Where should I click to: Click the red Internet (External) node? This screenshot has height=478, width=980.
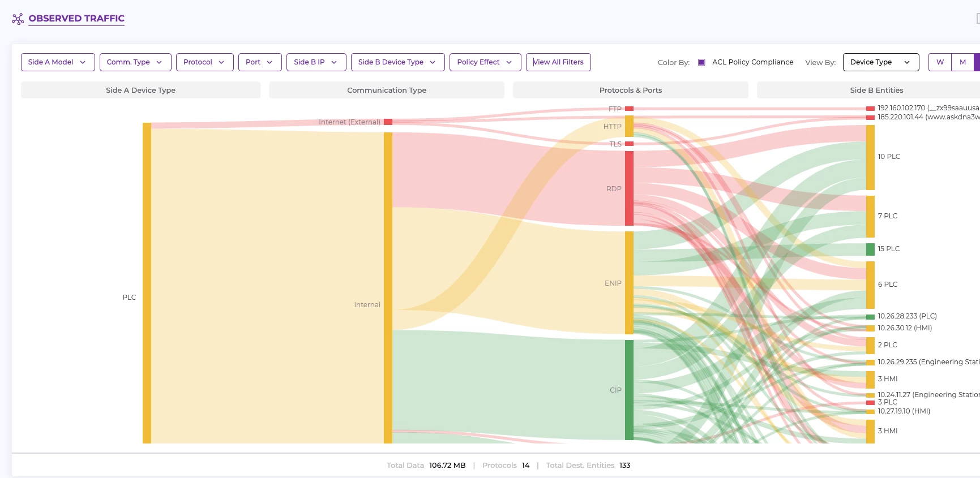point(388,122)
